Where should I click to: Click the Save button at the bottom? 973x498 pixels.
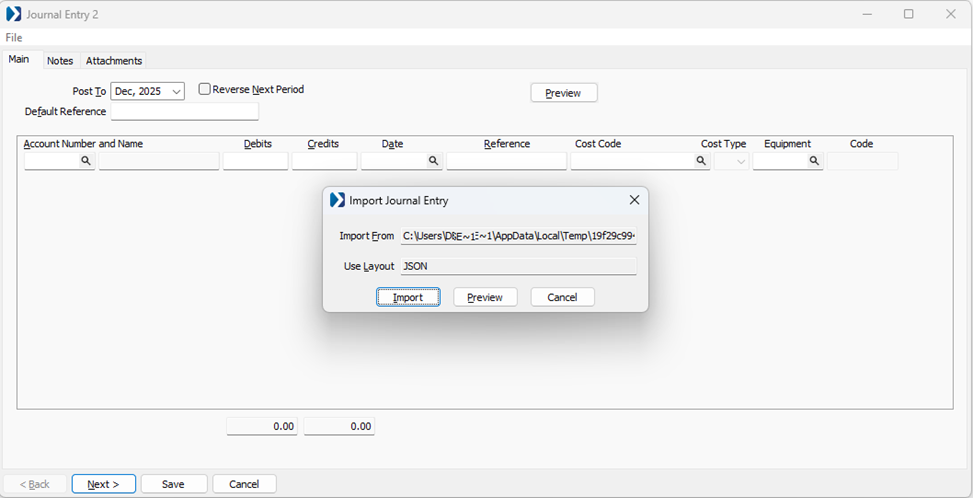click(x=173, y=484)
